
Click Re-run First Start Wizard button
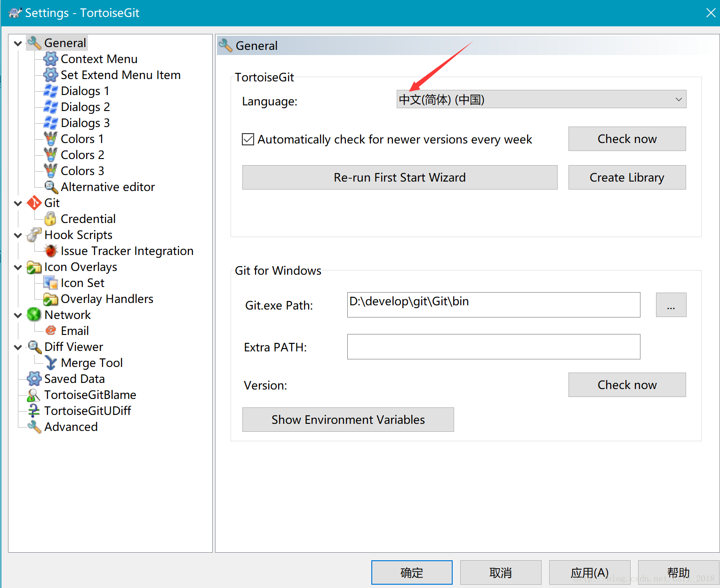point(400,177)
